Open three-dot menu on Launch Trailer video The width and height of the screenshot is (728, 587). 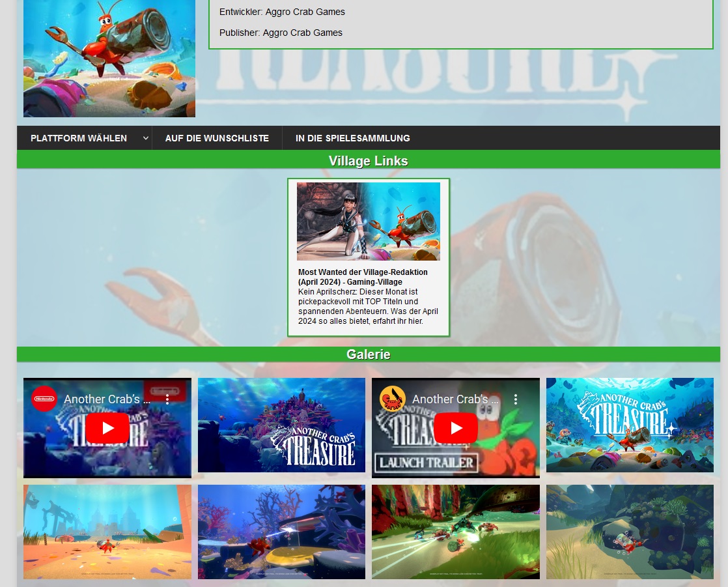(x=515, y=399)
